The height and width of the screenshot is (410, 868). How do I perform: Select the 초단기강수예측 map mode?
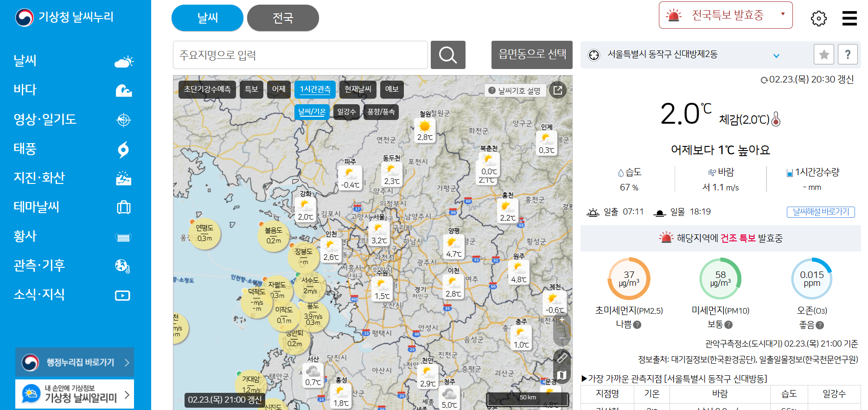tap(207, 89)
